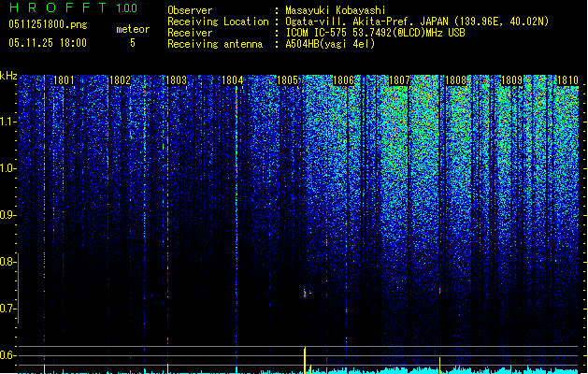Image resolution: width=588 pixels, height=374 pixels.
Task: Click the kHz axis unit label
Action: (8, 76)
